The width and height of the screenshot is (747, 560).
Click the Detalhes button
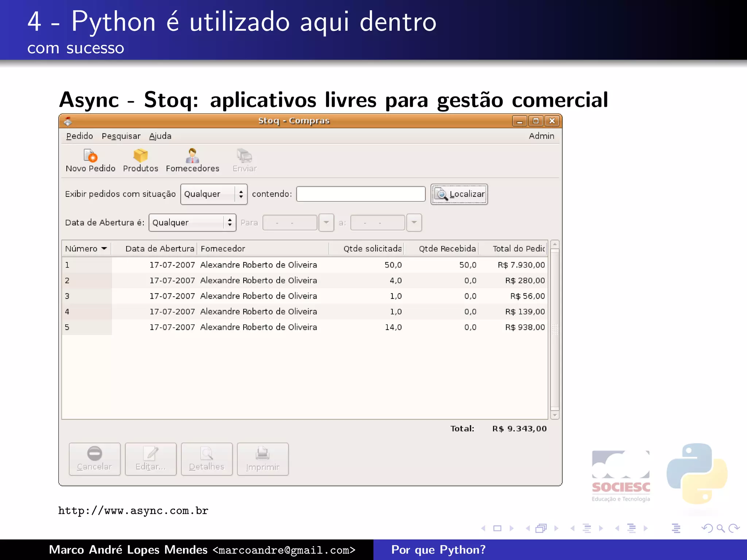pos(206,459)
